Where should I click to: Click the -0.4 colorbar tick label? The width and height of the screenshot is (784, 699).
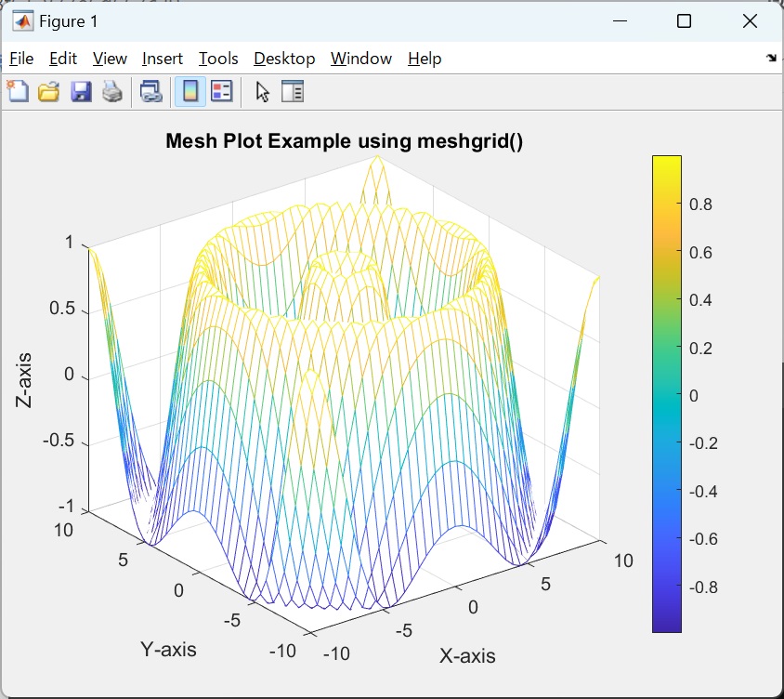point(703,492)
